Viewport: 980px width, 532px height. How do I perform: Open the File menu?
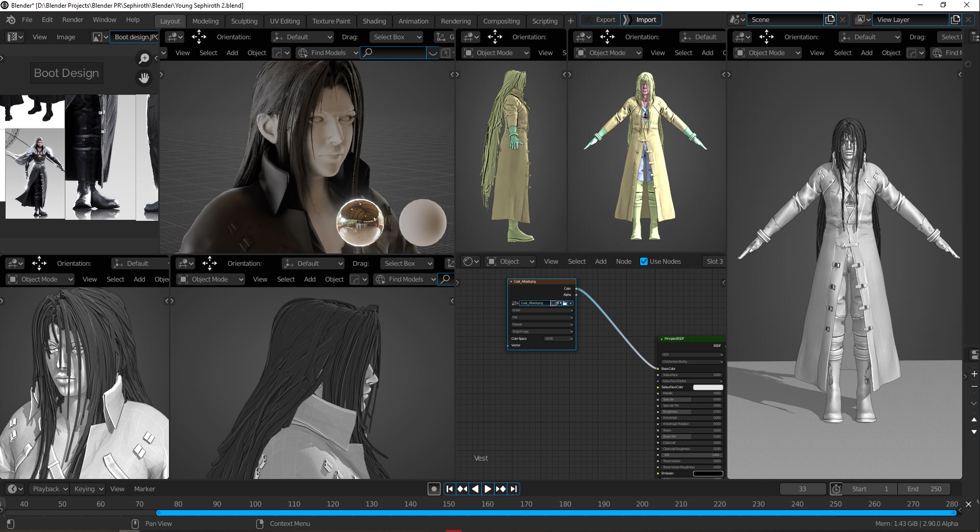[27, 19]
